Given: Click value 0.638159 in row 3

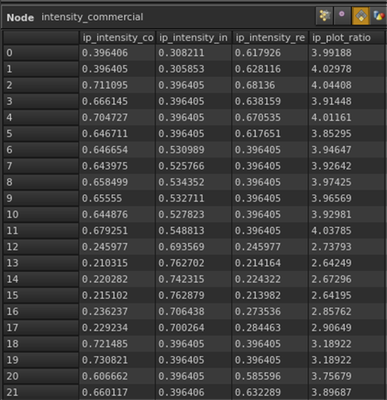Looking at the screenshot, I should click(258, 101).
